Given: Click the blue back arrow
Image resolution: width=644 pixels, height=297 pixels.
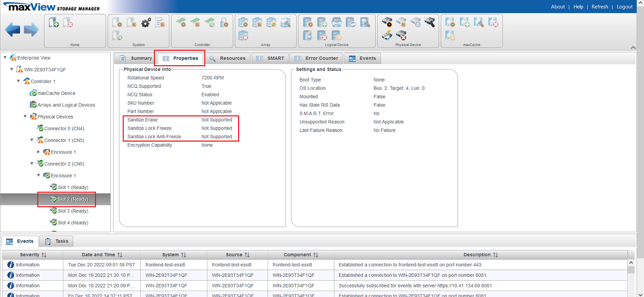Looking at the screenshot, I should [12, 30].
